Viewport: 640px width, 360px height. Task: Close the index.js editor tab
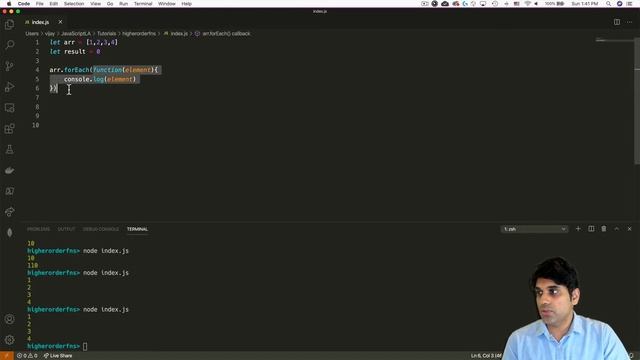tap(60, 22)
